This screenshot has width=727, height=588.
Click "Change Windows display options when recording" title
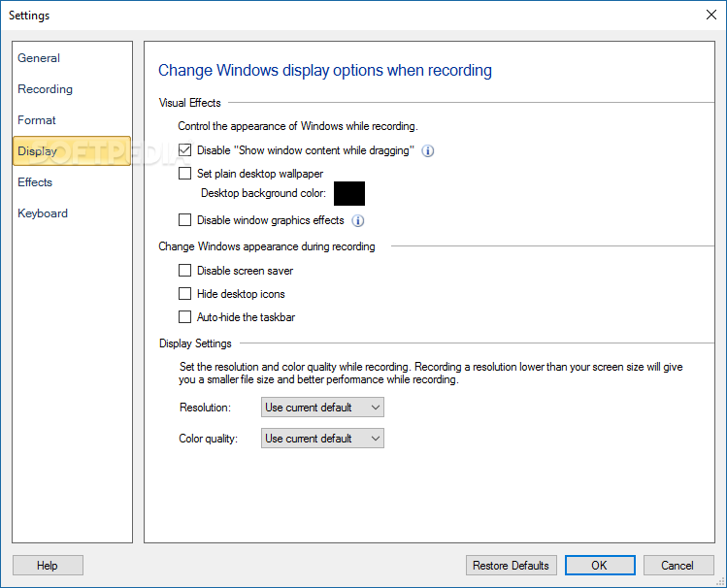325,71
